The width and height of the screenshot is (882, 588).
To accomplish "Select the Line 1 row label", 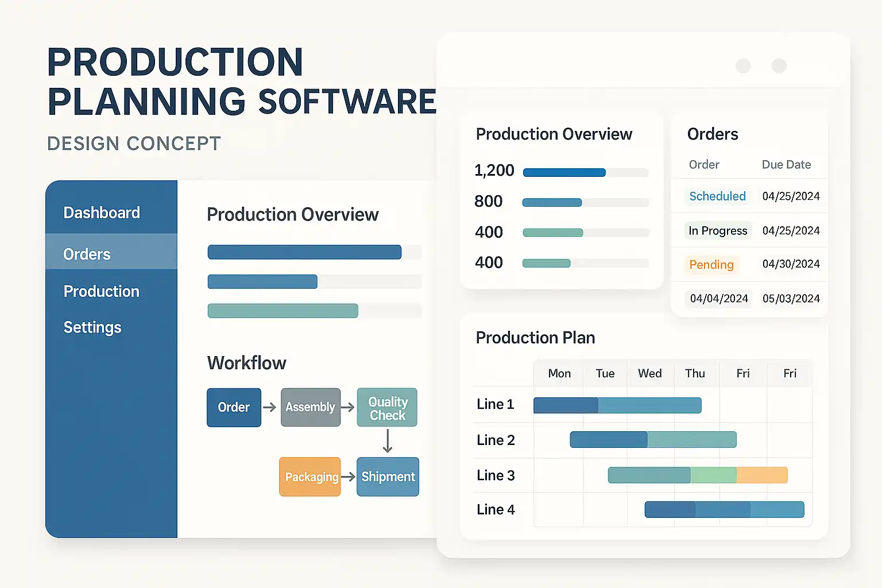I will point(496,404).
